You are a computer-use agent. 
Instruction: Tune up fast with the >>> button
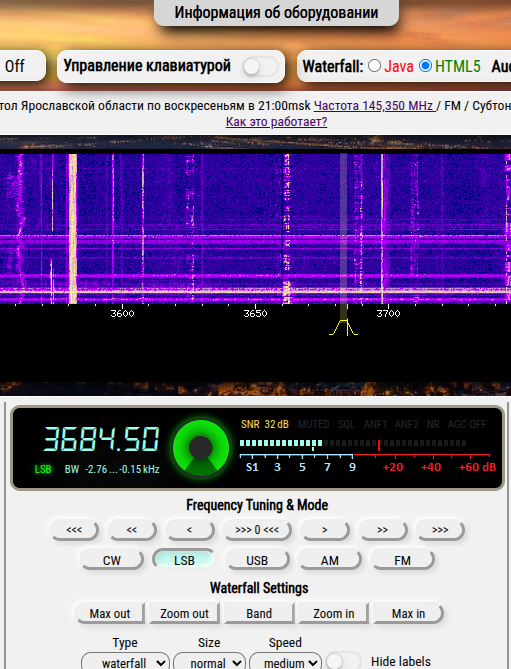(440, 530)
